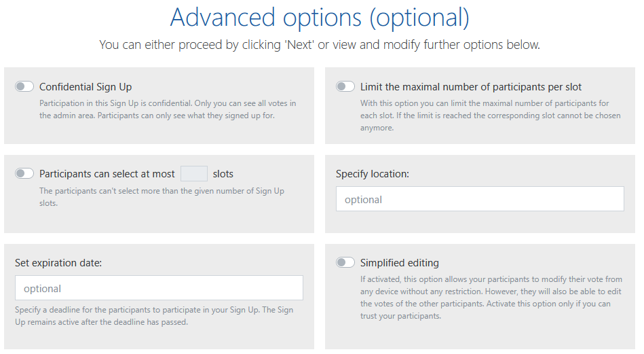Click the 'Participants can select at most' label
Screen dimensions: 644x354
(107, 174)
